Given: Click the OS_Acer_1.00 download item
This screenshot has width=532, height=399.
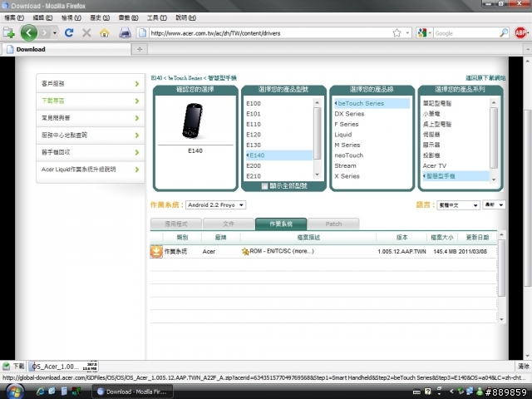Looking at the screenshot, I should click(x=63, y=366).
